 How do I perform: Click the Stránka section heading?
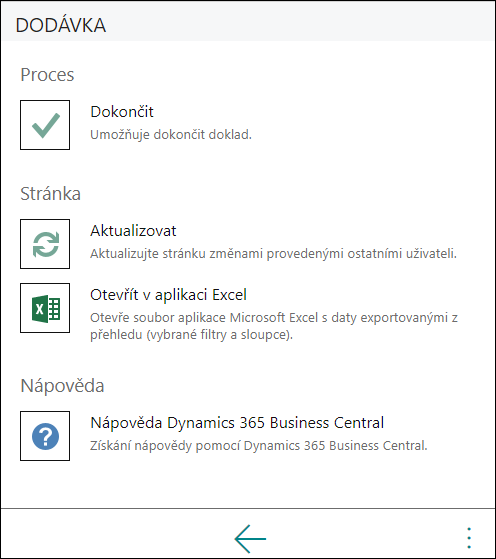(51, 194)
